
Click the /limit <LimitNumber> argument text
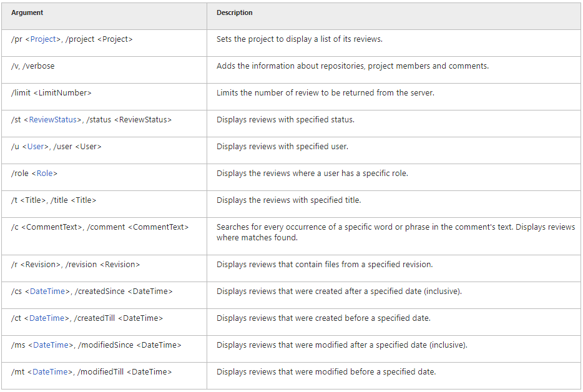coord(51,93)
